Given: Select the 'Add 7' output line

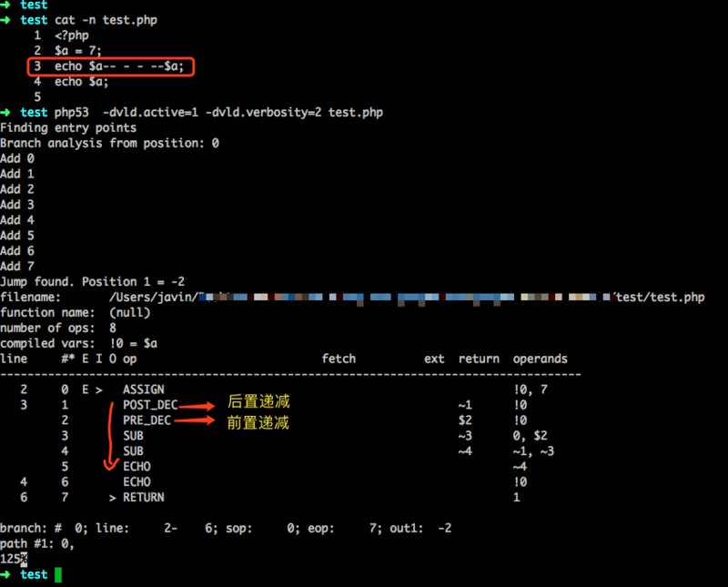Looking at the screenshot, I should pyautogui.click(x=17, y=266).
